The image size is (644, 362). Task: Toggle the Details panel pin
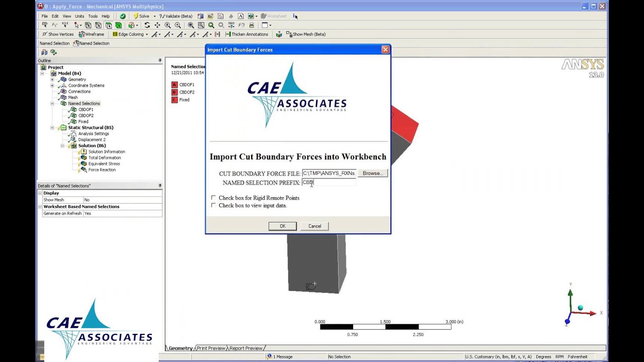(x=160, y=186)
